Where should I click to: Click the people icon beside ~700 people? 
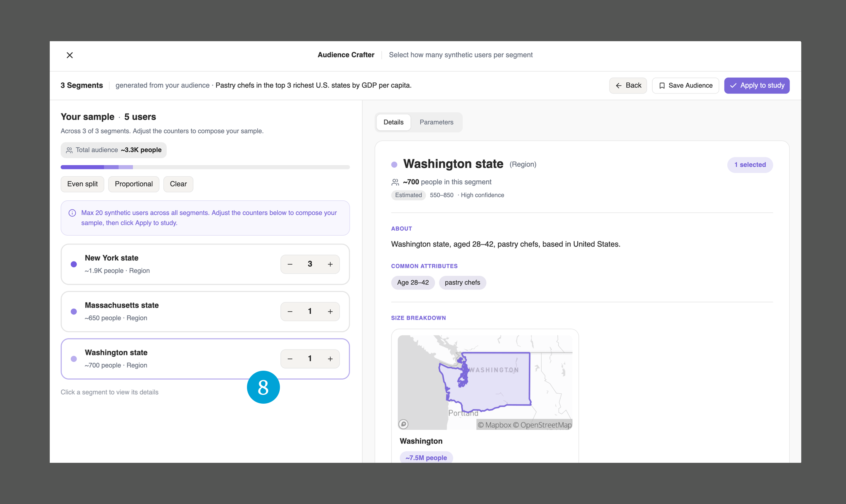[395, 182]
